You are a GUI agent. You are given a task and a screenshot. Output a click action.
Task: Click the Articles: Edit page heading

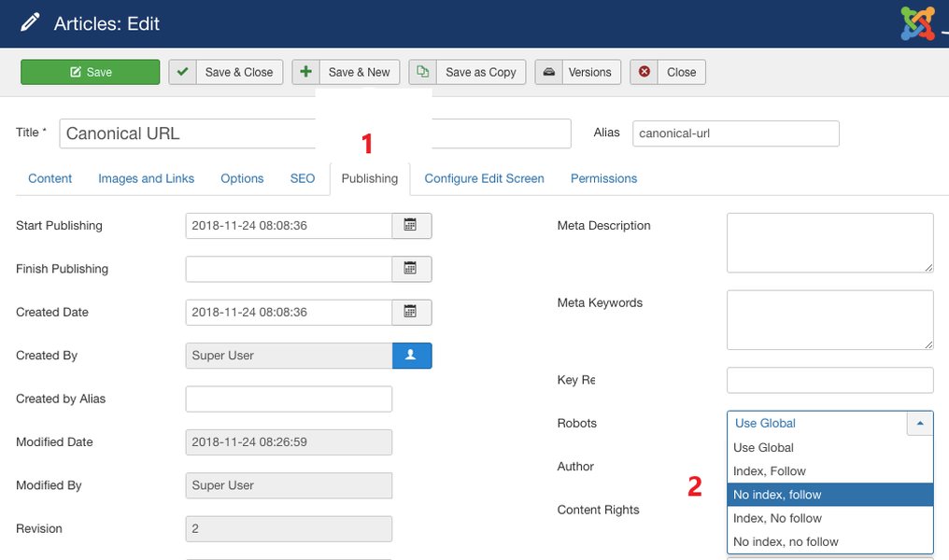(106, 23)
